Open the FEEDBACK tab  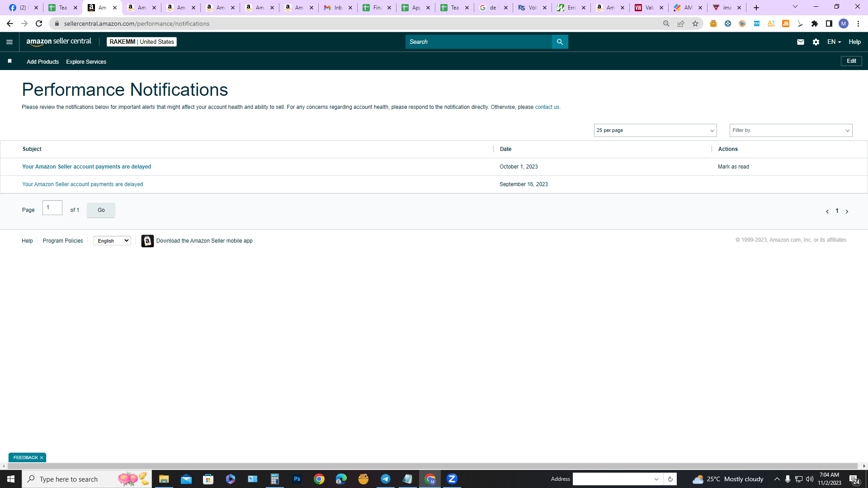click(26, 458)
